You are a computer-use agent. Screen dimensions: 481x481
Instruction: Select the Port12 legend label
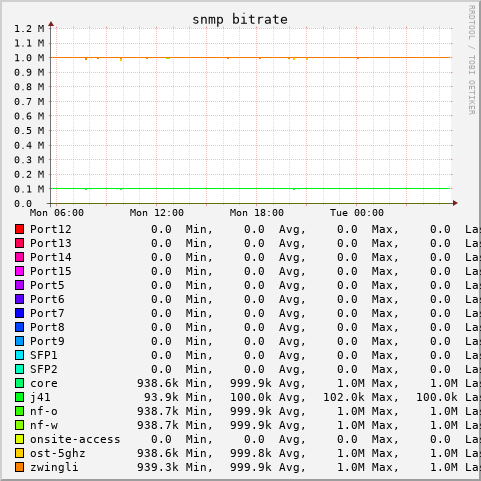tap(51, 229)
